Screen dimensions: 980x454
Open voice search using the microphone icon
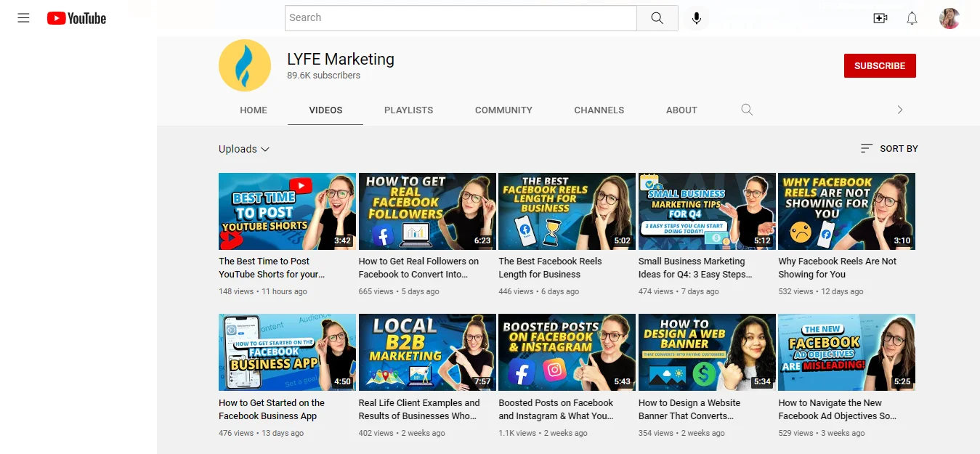696,17
